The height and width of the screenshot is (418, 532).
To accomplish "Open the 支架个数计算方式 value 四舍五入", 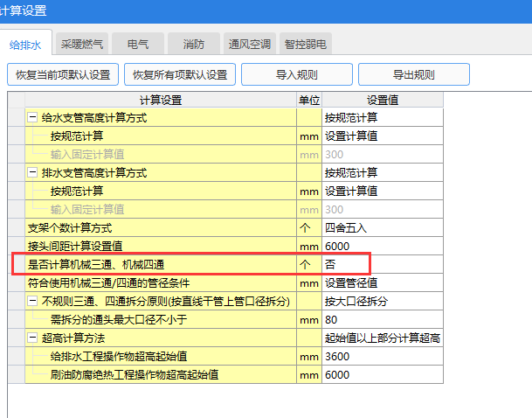I will (382, 227).
